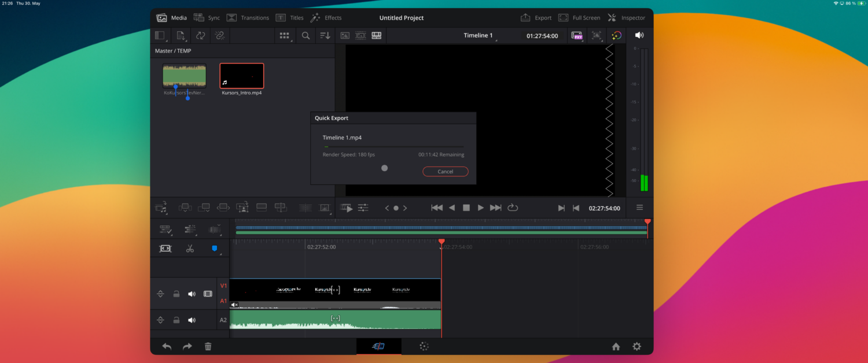This screenshot has height=363, width=868.
Task: Toggle the loop playback icon
Action: [x=513, y=208]
